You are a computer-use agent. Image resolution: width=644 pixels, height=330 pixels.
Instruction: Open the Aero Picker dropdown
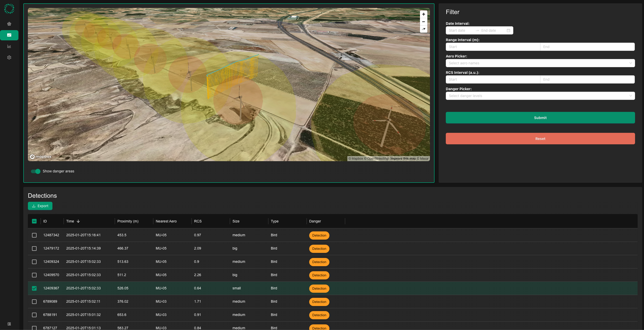pyautogui.click(x=540, y=63)
